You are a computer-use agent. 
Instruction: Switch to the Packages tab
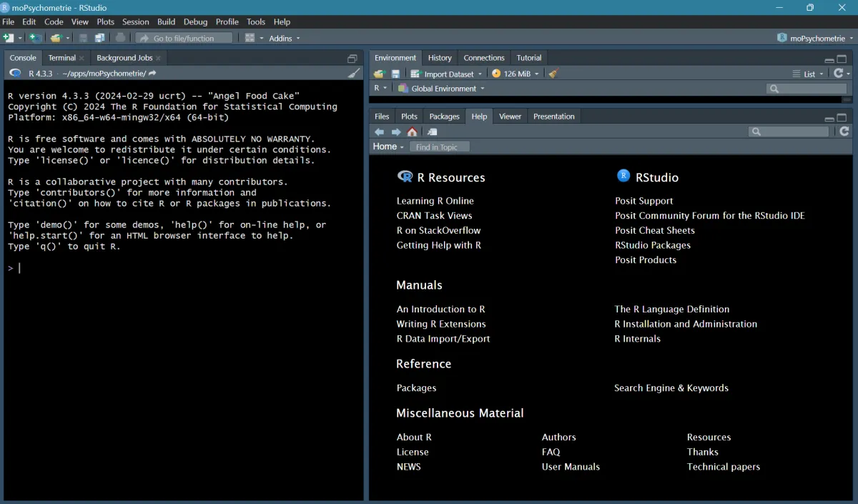(x=444, y=116)
